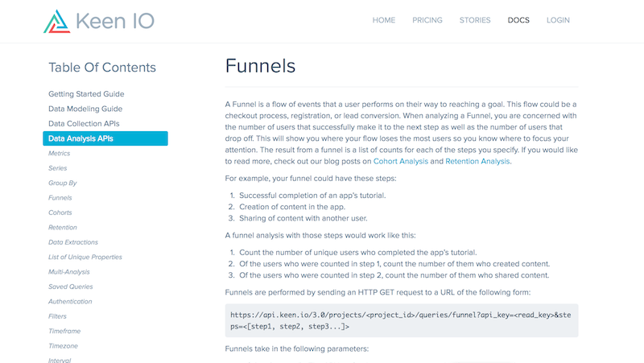Screen dimensions: 644x363
Task: Open the Cohorts docs entry
Action: point(60,212)
